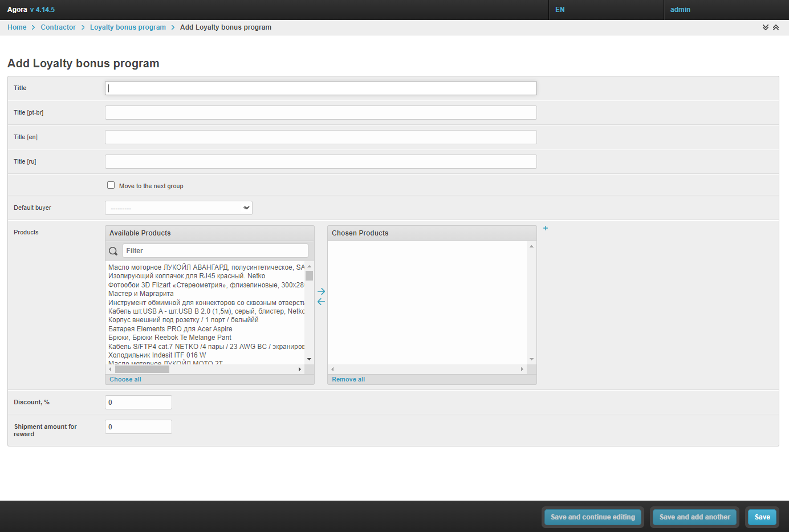The width and height of the screenshot is (789, 532).
Task: Click the Save and add another button
Action: 694,517
